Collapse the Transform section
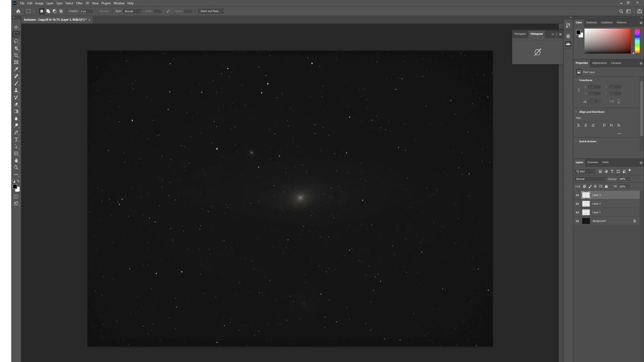This screenshot has width=644, height=362. (x=576, y=80)
